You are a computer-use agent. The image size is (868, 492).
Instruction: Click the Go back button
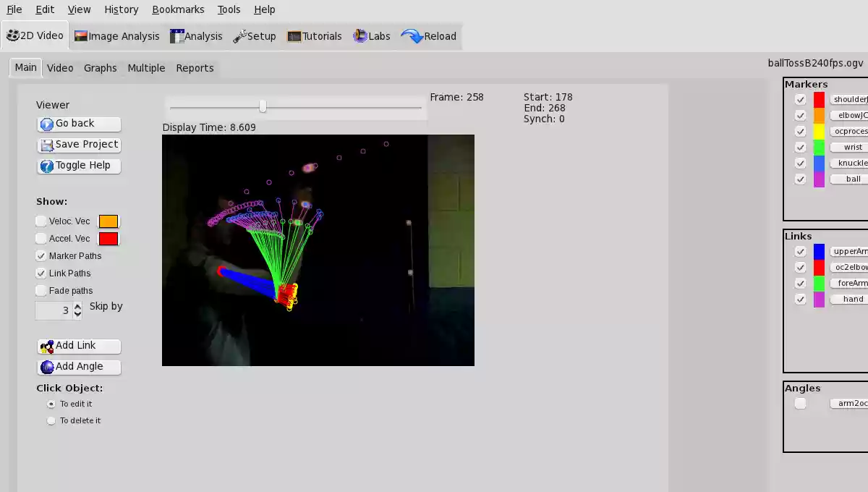(x=79, y=124)
